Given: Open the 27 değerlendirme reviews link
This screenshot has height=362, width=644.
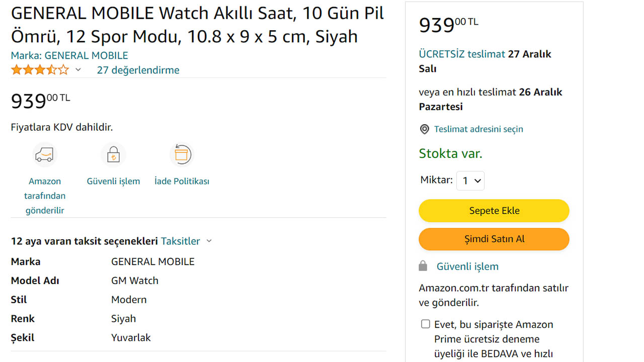Looking at the screenshot, I should click(x=138, y=70).
